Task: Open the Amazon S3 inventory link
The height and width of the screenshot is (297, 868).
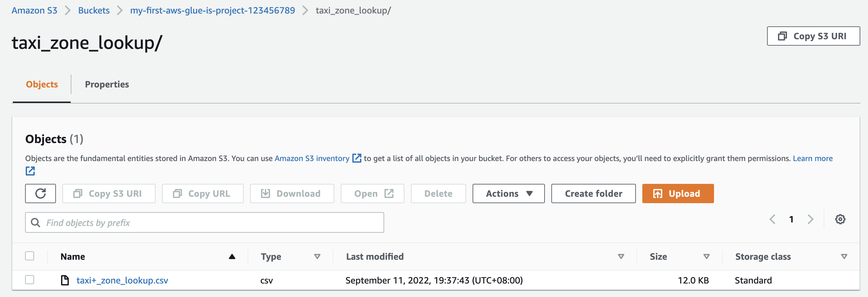Action: 312,158
